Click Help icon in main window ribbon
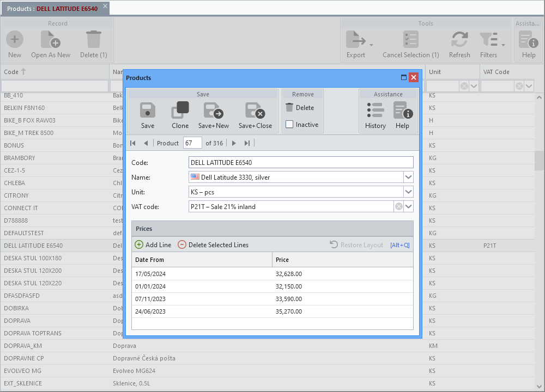This screenshot has width=545, height=392. coord(529,39)
